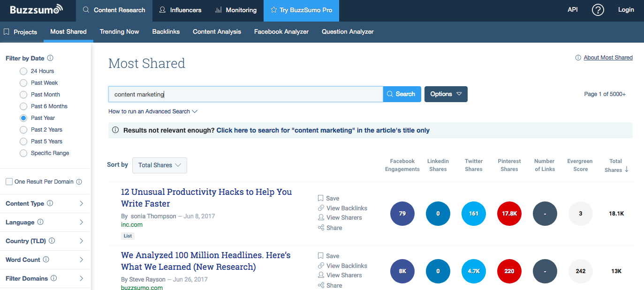
Task: Switch to the Backlinks tab
Action: click(166, 32)
